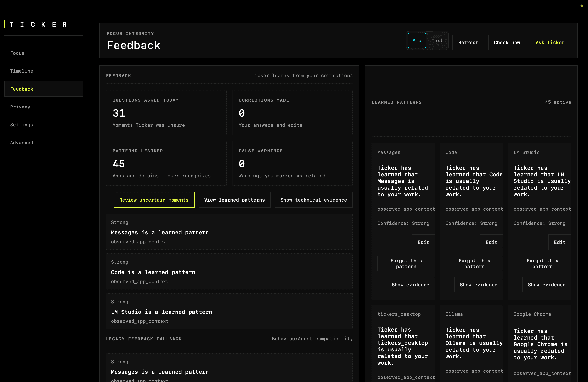The width and height of the screenshot is (588, 382).
Task: Edit the LM Studio learned pattern
Action: point(560,242)
